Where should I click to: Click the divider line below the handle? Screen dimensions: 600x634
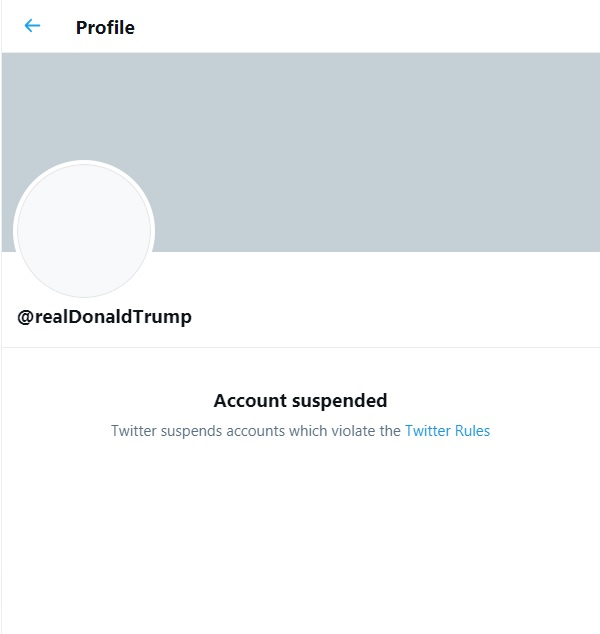[x=300, y=348]
